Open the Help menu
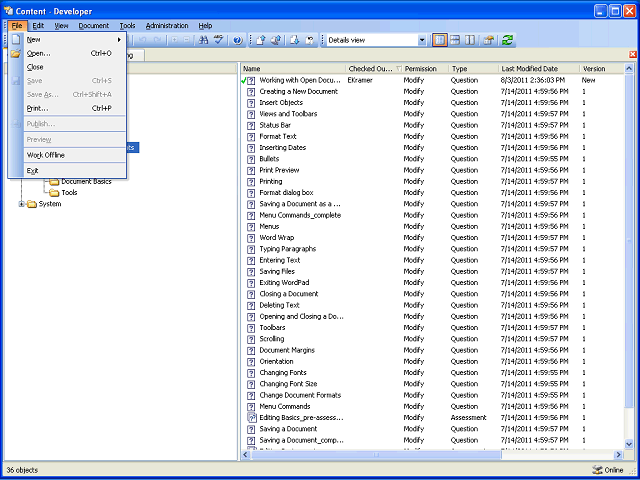This screenshot has height=480, width=640. click(x=205, y=25)
